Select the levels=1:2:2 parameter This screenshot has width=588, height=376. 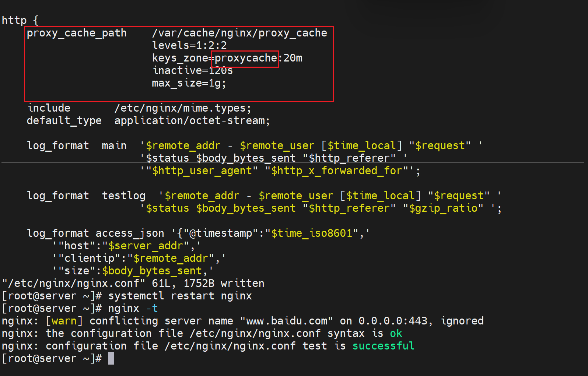click(x=189, y=46)
